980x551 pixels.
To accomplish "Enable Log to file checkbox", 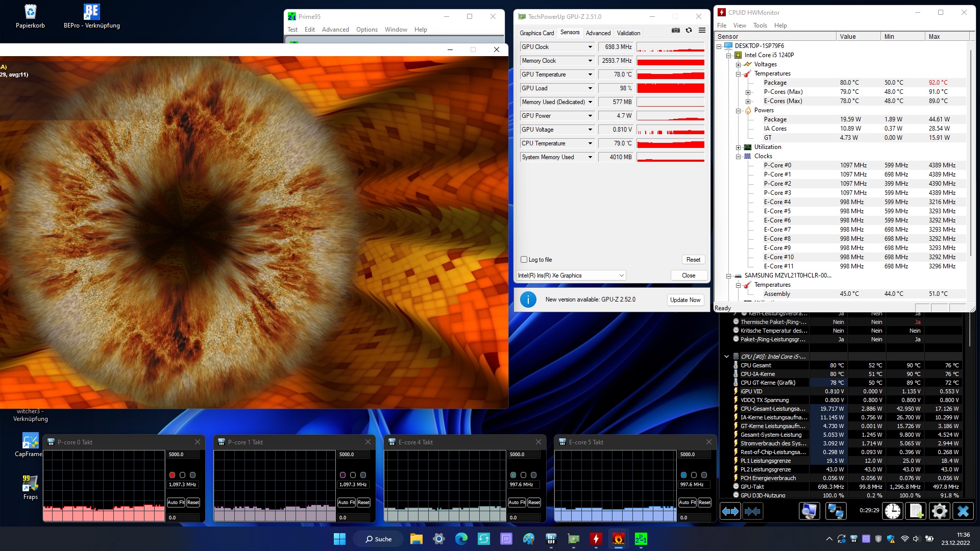I will (x=524, y=260).
